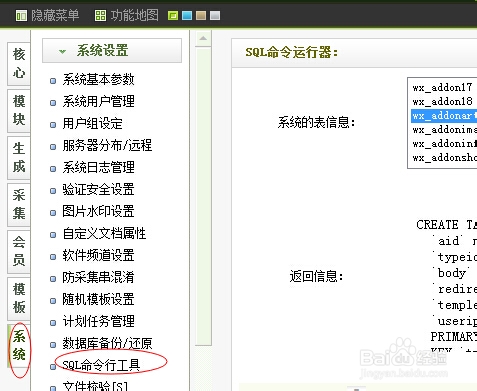The width and height of the screenshot is (477, 391).
Task: Switch to the 系统 side tab
Action: 19,346
